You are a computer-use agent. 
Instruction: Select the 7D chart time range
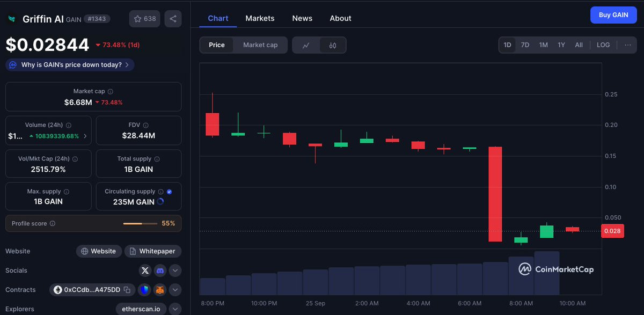pos(525,45)
